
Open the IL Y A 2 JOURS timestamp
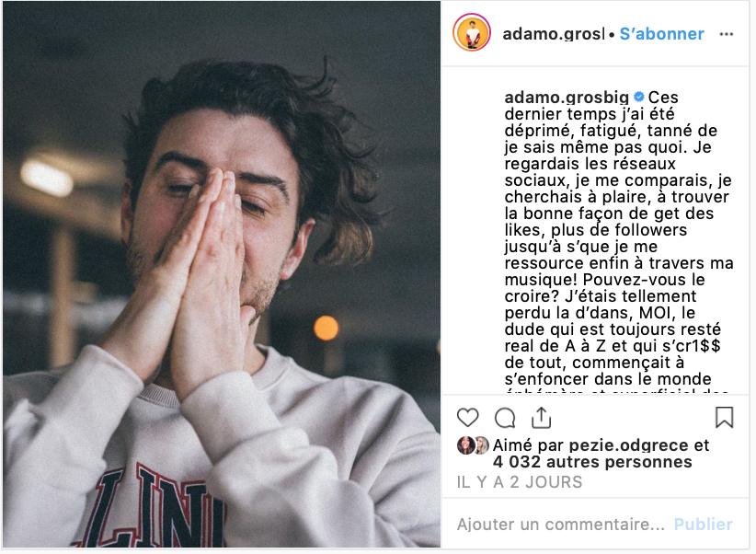pos(520,481)
